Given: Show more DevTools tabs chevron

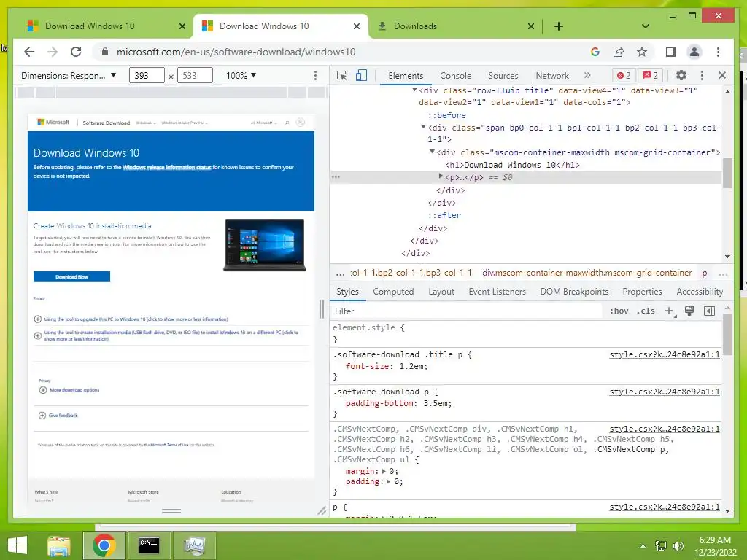Looking at the screenshot, I should pos(587,75).
